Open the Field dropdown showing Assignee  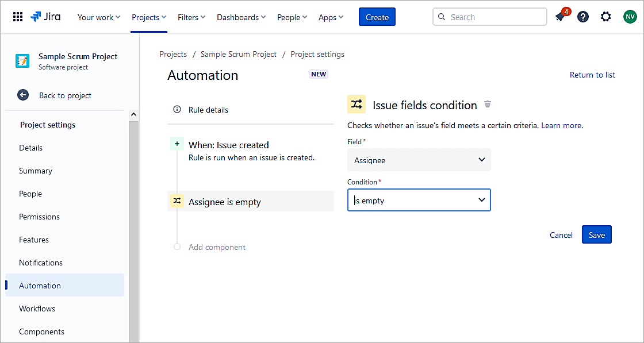click(419, 160)
